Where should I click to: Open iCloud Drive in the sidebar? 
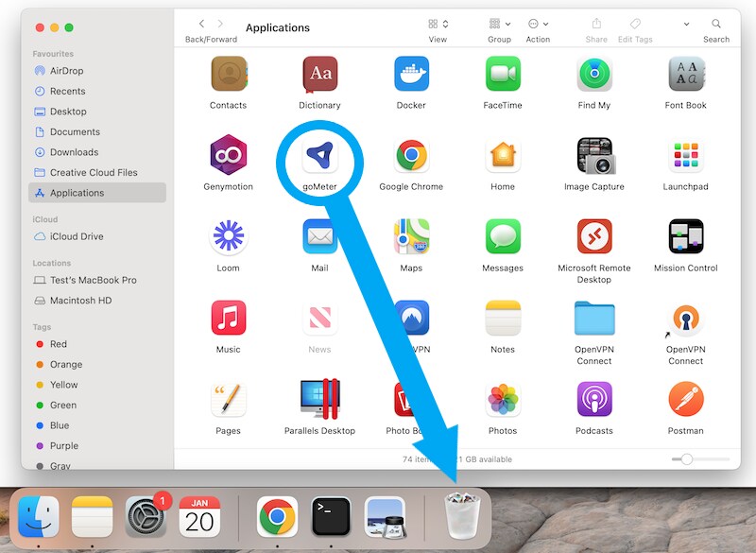(x=97, y=236)
